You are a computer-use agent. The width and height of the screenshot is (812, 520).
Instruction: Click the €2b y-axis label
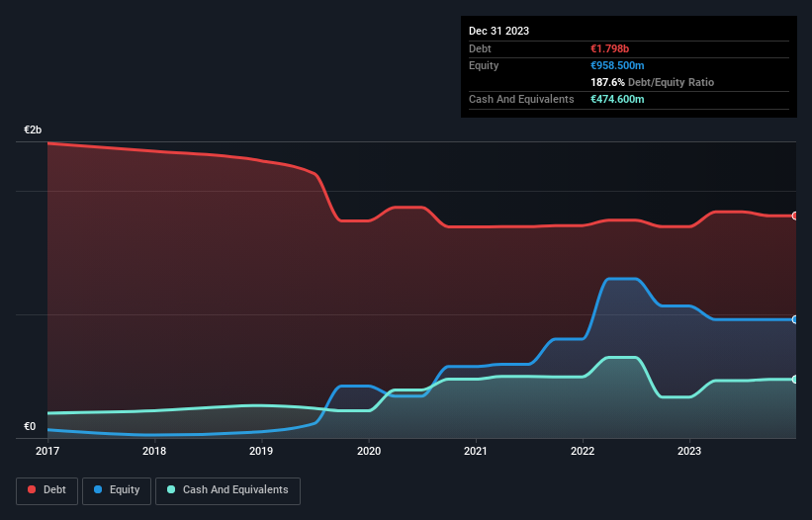coord(33,130)
